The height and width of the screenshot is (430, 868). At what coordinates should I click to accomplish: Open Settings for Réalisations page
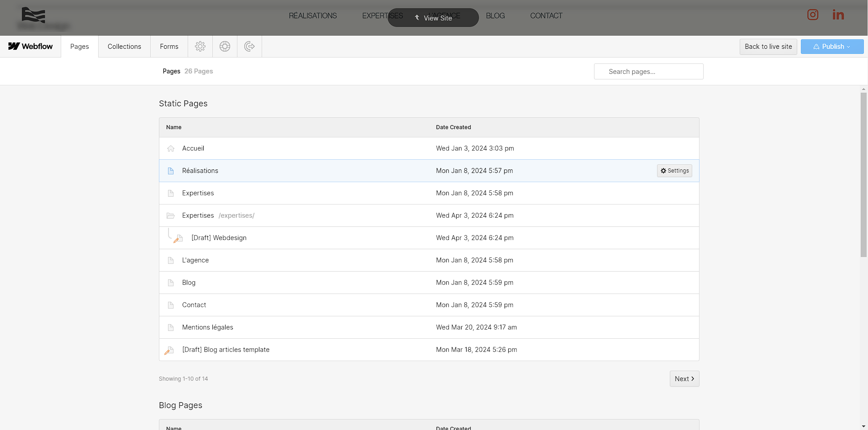click(x=674, y=171)
